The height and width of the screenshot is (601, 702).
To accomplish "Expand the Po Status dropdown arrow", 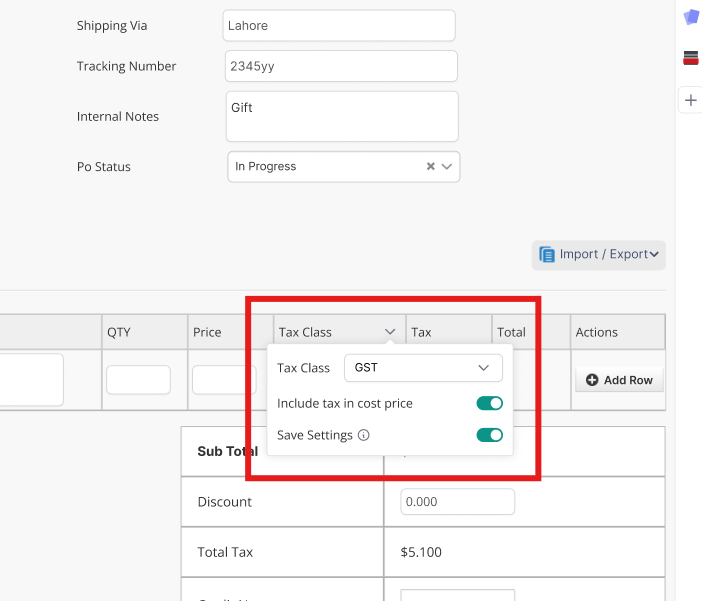I will coord(447,167).
